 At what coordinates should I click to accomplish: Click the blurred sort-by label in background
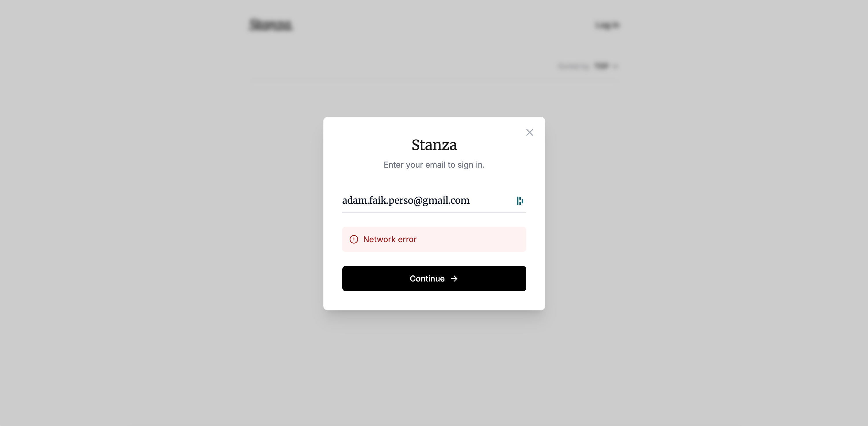click(x=574, y=66)
